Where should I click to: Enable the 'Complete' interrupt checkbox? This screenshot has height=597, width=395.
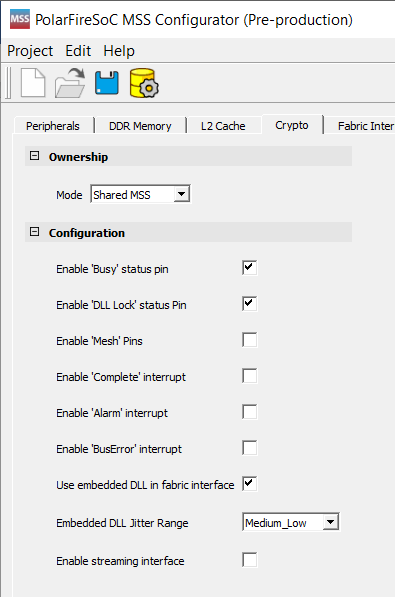[249, 376]
